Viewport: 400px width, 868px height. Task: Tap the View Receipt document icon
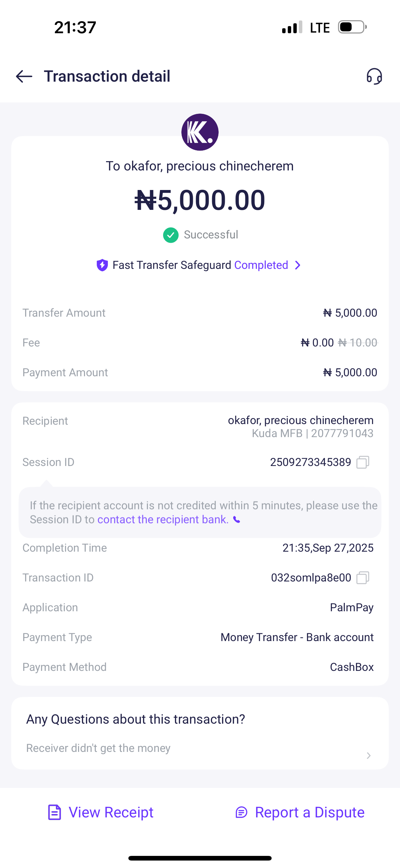coord(55,812)
